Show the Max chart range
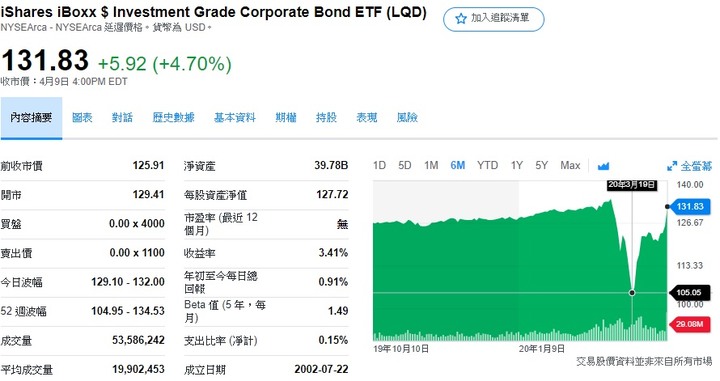The image size is (720, 381). (570, 165)
